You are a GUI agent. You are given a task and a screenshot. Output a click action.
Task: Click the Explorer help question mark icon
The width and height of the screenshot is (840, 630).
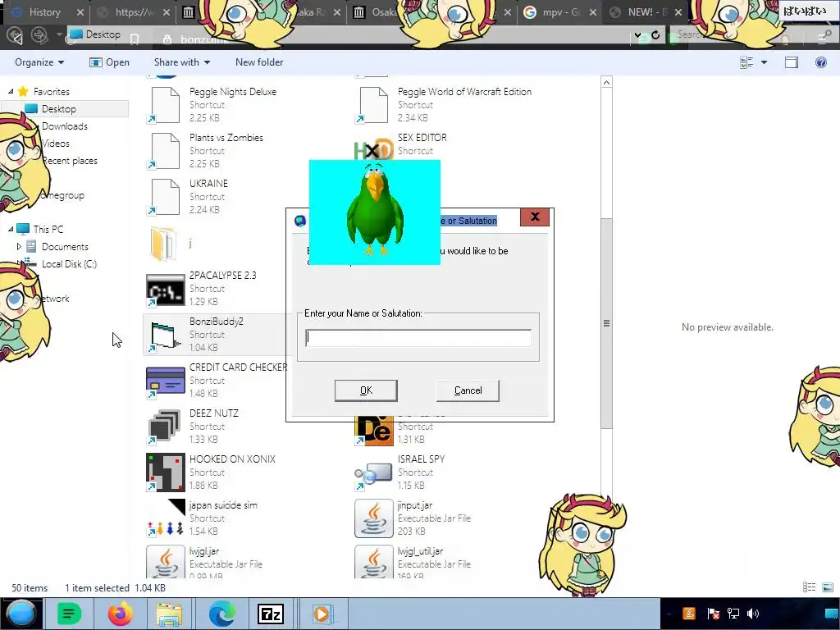[x=820, y=62]
